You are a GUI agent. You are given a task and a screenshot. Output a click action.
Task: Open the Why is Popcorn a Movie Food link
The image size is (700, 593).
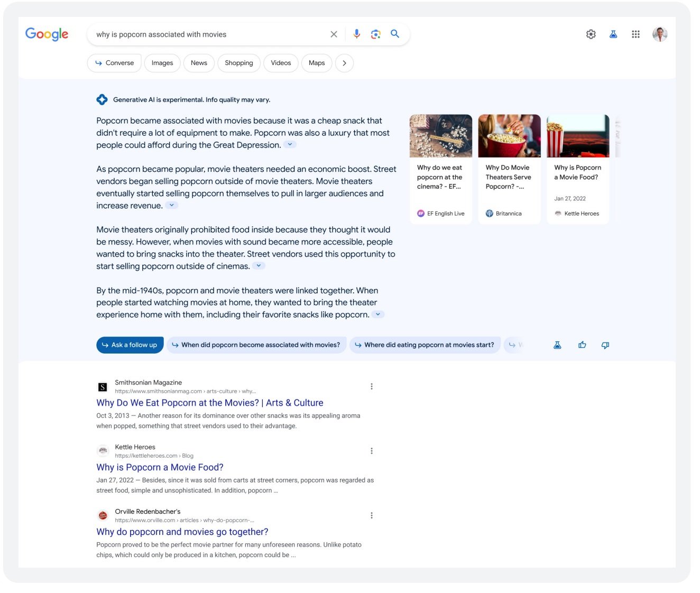point(159,467)
